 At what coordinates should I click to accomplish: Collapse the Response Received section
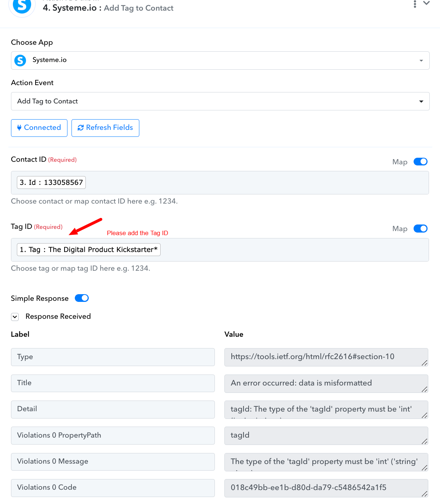click(x=15, y=317)
